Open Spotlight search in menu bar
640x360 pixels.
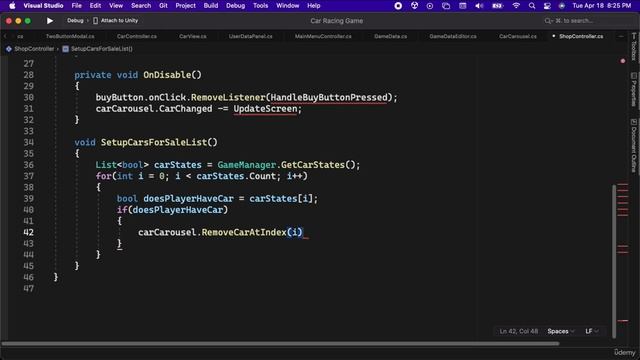click(x=531, y=6)
